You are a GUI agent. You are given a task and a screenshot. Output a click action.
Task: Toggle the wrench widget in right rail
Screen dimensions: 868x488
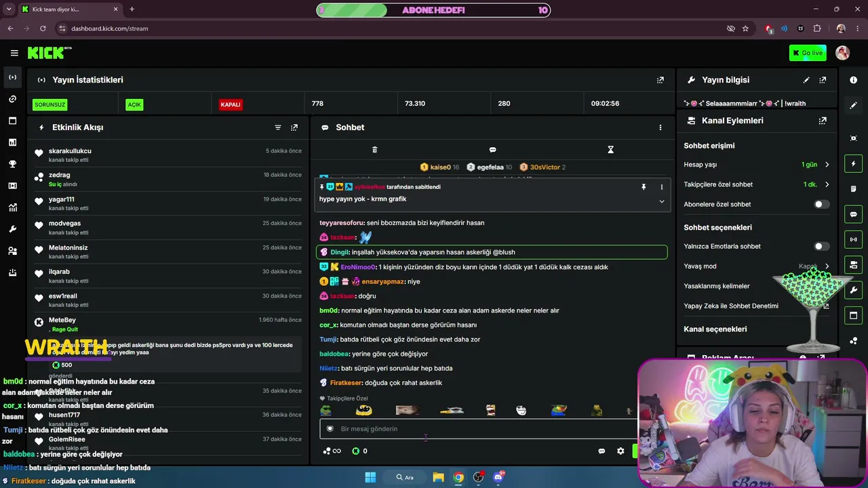(x=853, y=290)
